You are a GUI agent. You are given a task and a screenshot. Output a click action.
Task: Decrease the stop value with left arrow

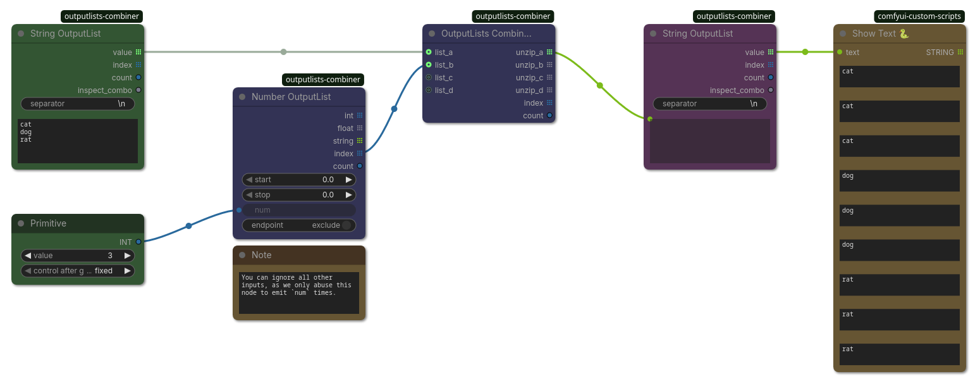click(249, 195)
